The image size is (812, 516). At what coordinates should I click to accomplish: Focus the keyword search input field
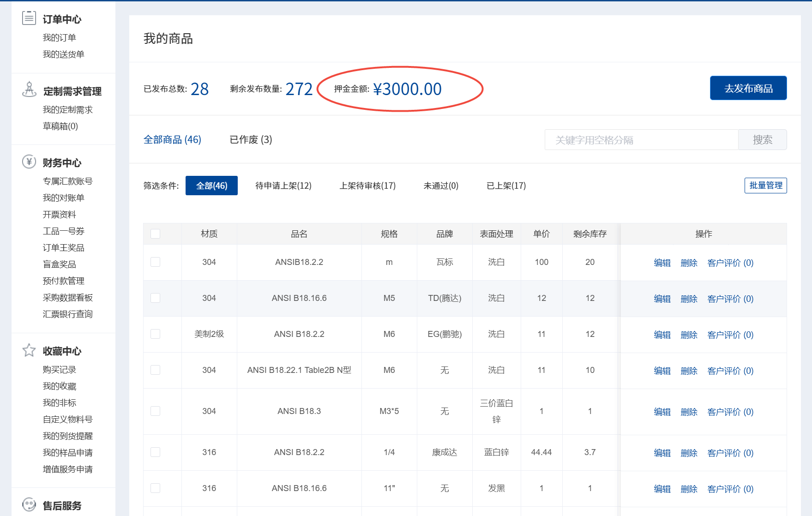pyautogui.click(x=641, y=140)
